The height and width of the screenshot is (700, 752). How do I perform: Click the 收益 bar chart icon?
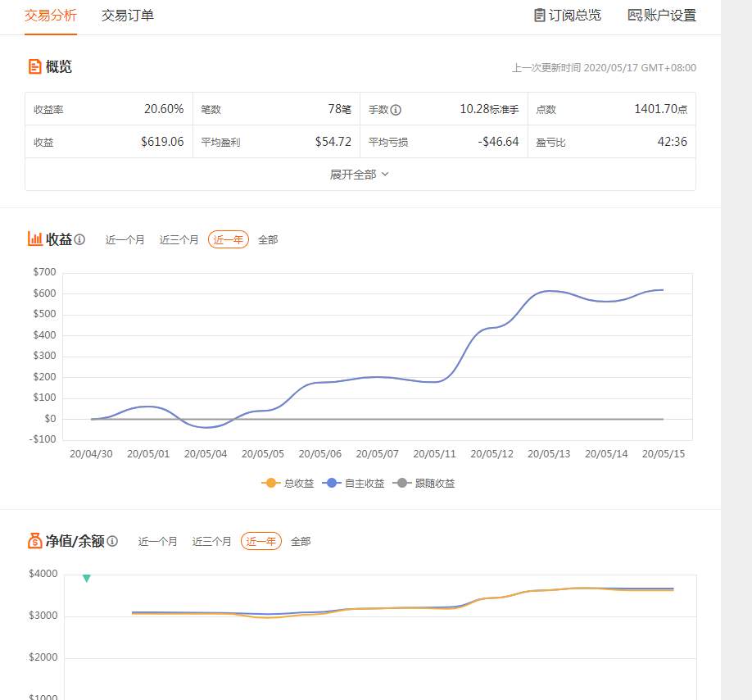coord(35,239)
